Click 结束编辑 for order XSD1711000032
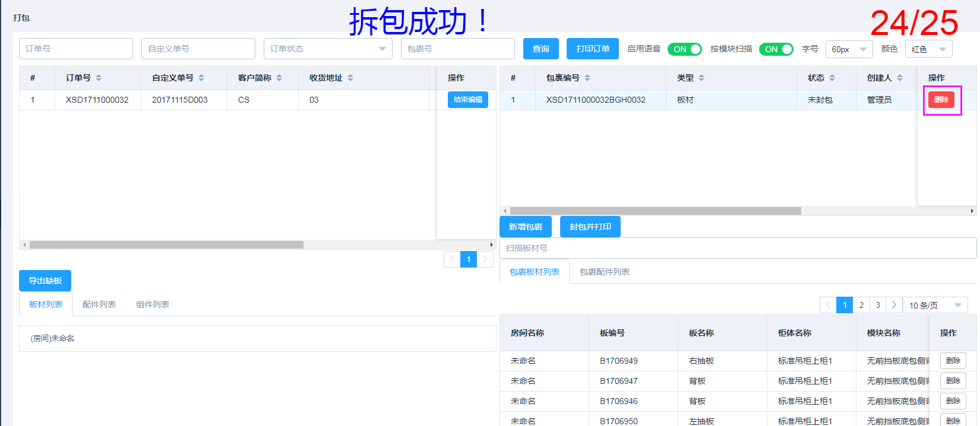This screenshot has width=980, height=426. 468,100
